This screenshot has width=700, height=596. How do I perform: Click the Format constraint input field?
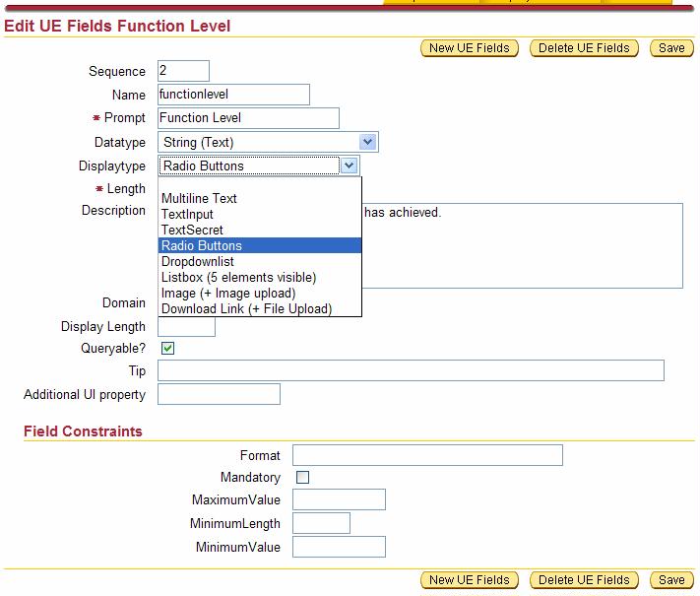coord(427,455)
